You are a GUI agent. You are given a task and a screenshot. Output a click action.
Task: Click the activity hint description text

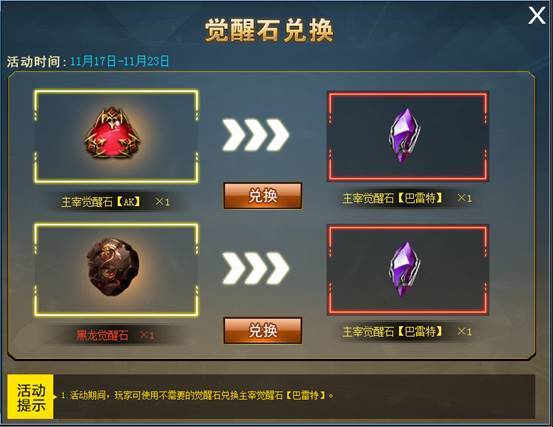click(197, 395)
